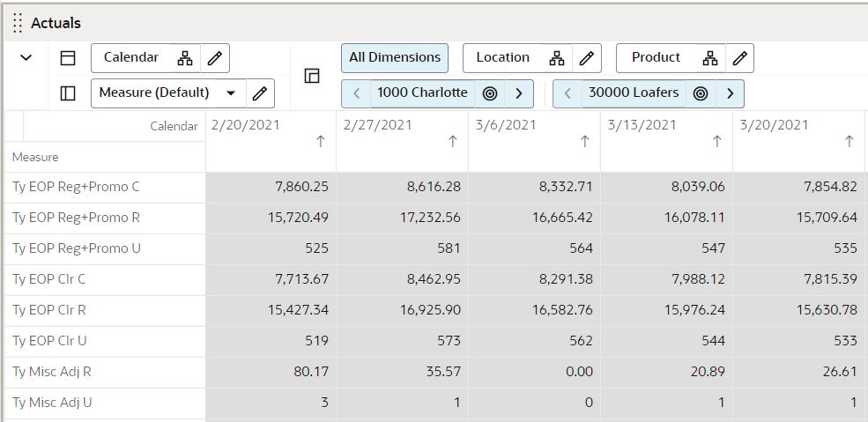
Task: Click the row axis layout icon
Action: [68, 93]
